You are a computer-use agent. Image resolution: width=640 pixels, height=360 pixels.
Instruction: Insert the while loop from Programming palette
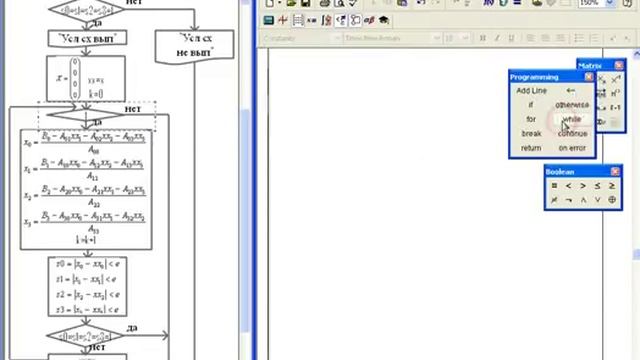pyautogui.click(x=572, y=119)
